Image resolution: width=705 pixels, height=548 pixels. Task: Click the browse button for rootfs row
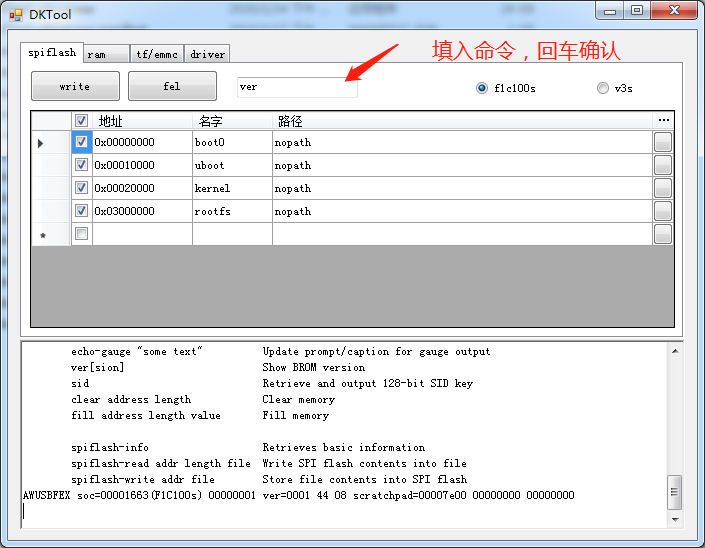663,211
